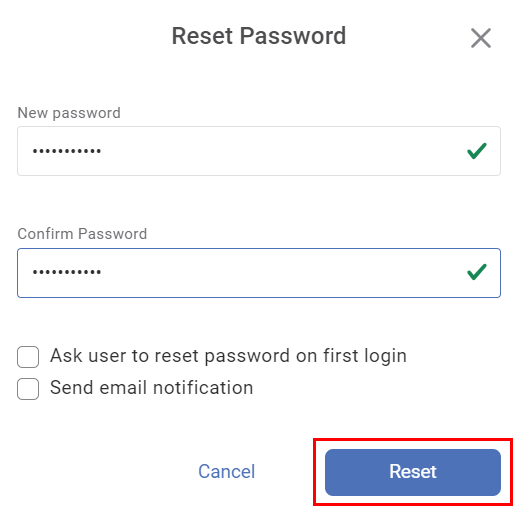Close the Reset Password dialog with X
517x513 pixels.
[481, 38]
